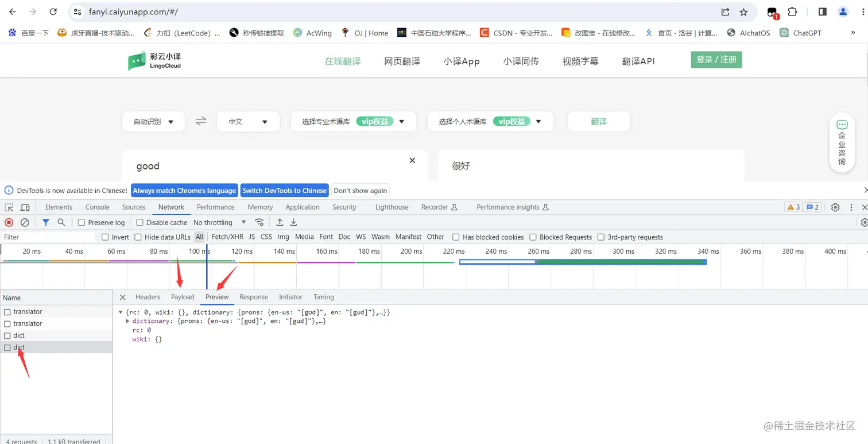Click the network Filter text field

pyautogui.click(x=49, y=237)
